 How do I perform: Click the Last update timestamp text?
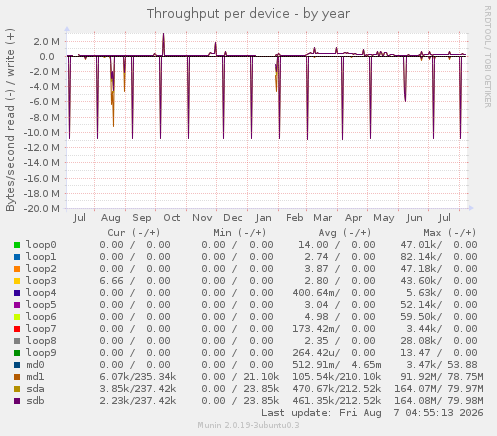[x=372, y=413]
